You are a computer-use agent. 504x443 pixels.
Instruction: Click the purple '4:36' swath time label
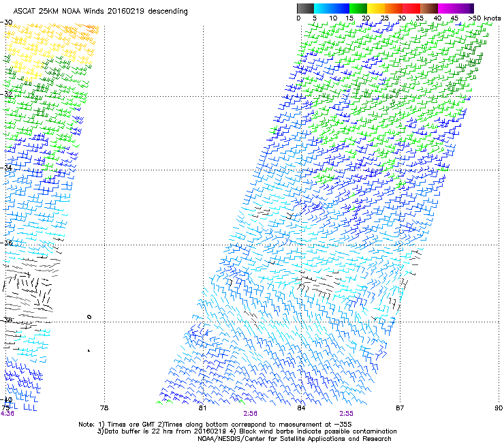pos(7,414)
